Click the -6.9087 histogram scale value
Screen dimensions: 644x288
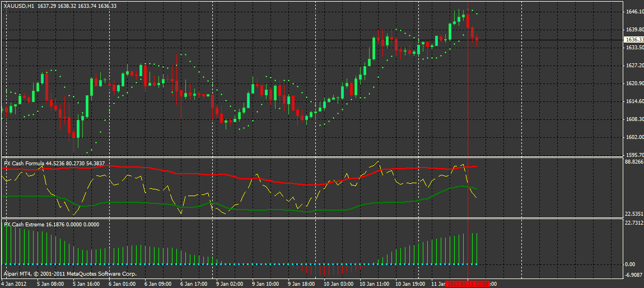633,274
